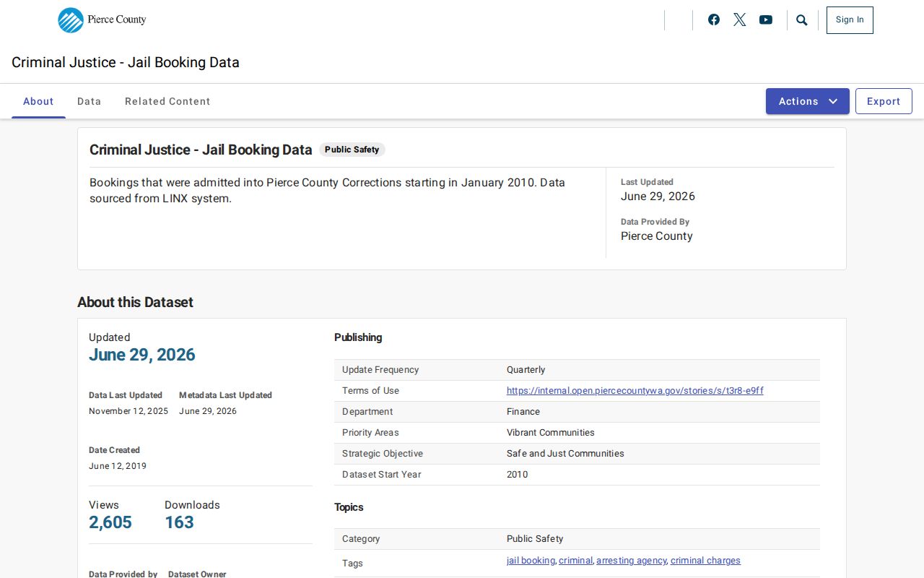Select 'Safe and Just Communities' value

coord(565,454)
